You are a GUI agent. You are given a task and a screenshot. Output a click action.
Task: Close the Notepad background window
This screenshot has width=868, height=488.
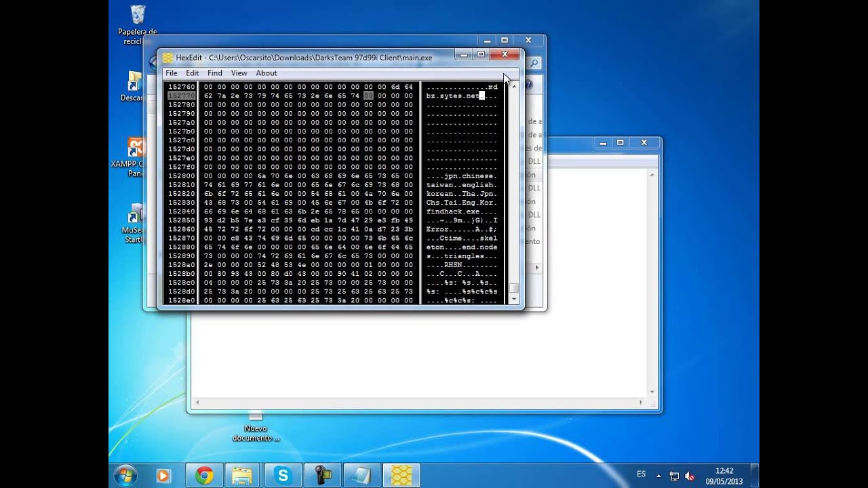[644, 142]
